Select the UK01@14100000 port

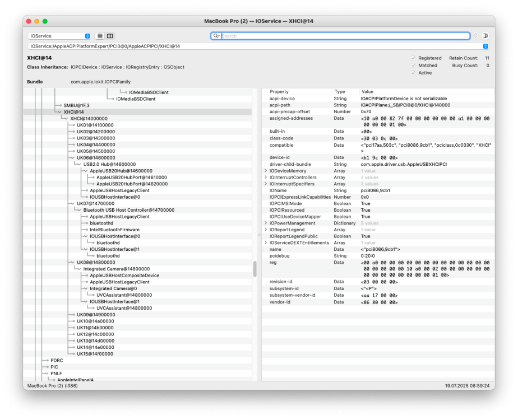click(95, 125)
